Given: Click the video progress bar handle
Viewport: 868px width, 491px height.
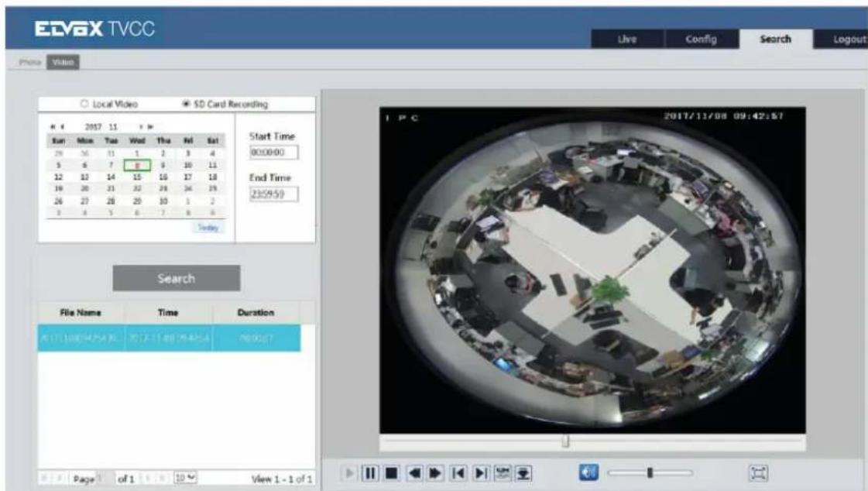Looking at the screenshot, I should point(565,441).
